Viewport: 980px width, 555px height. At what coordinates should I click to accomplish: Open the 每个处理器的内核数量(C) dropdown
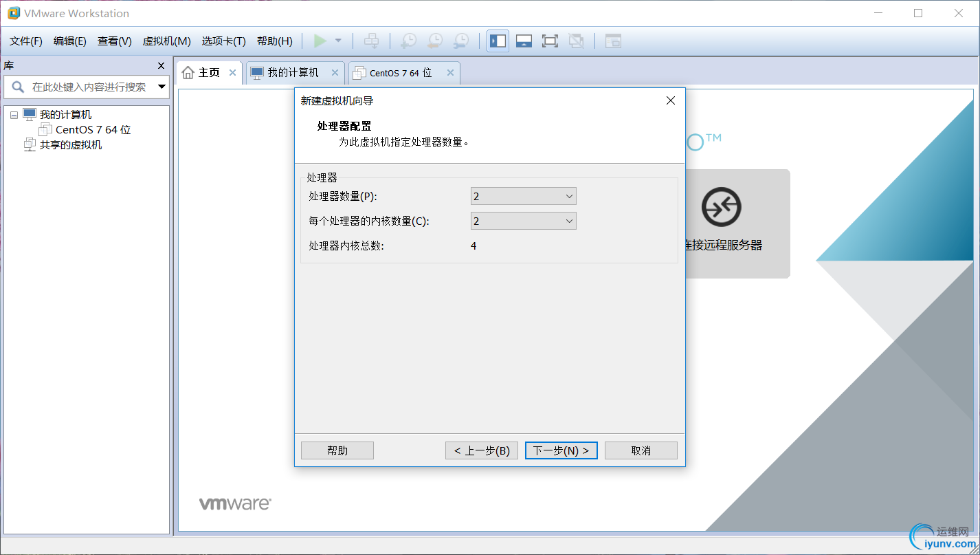point(523,221)
